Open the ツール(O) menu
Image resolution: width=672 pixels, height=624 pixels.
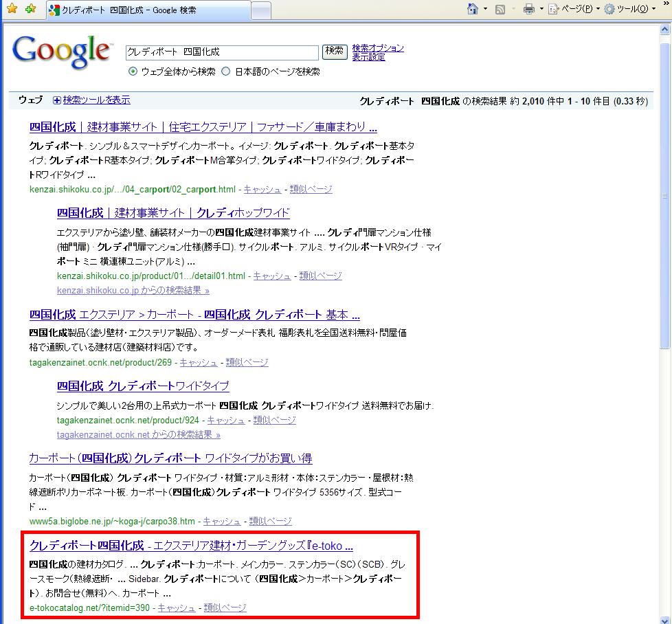pos(630,10)
